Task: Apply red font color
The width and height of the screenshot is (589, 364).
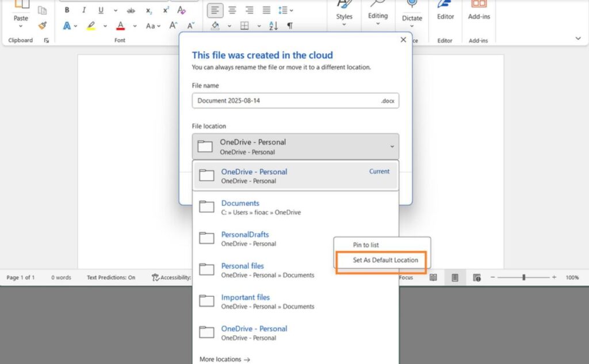Action: click(121, 25)
